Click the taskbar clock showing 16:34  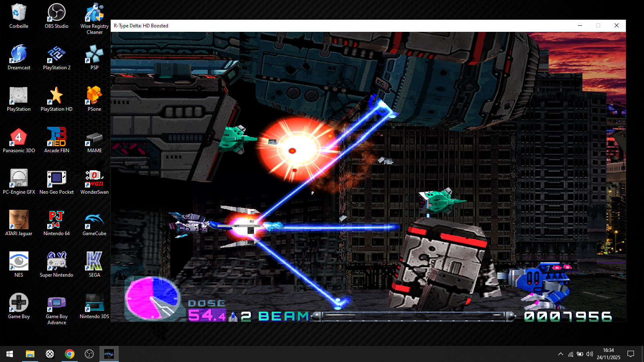608,354
